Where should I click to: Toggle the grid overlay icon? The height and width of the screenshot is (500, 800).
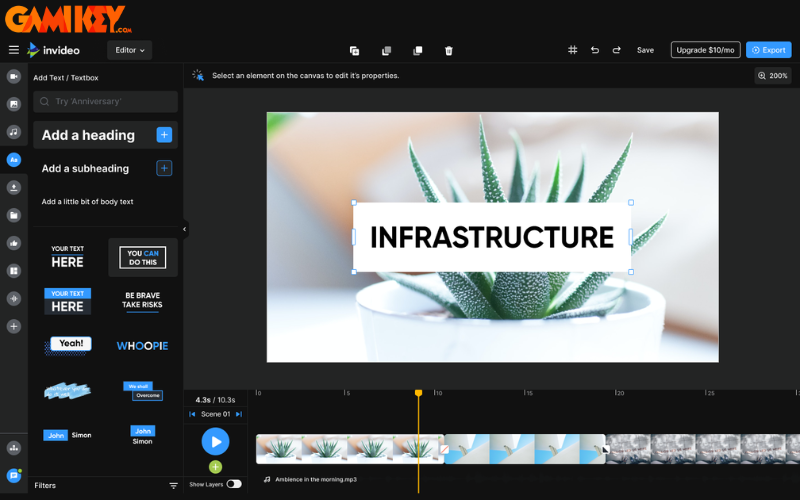click(x=572, y=50)
